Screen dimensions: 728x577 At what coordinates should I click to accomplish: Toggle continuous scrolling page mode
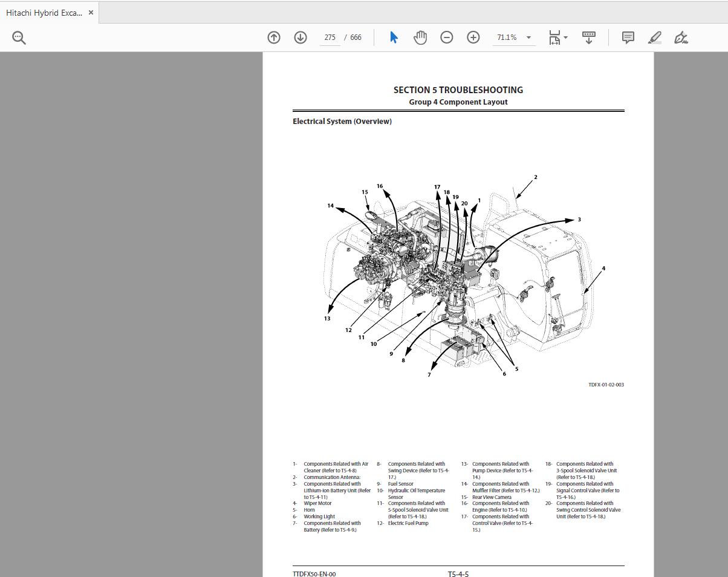(588, 37)
